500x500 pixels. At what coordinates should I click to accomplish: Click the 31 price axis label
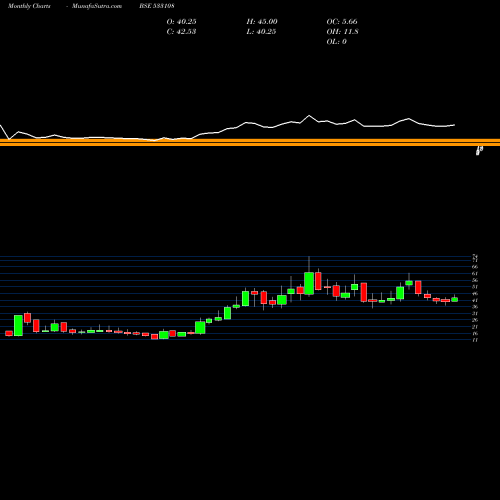pyautogui.click(x=475, y=313)
